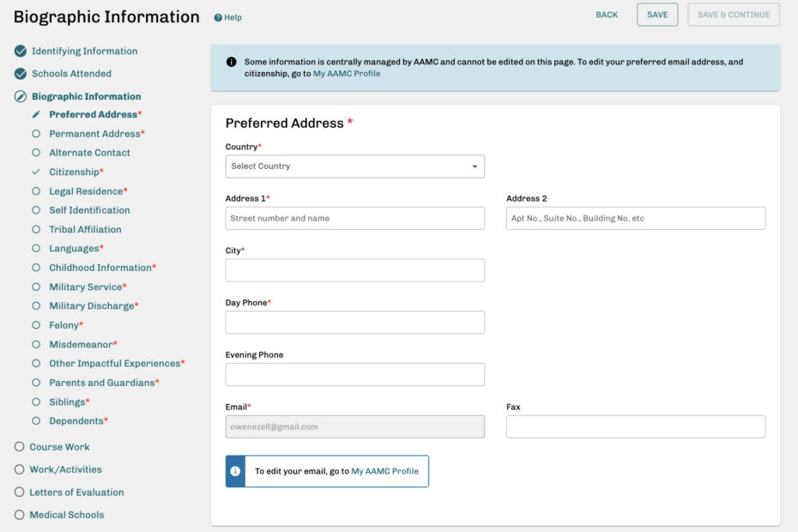Click the grayed-out Email field
Screen dimensions: 798x532
coord(354,426)
